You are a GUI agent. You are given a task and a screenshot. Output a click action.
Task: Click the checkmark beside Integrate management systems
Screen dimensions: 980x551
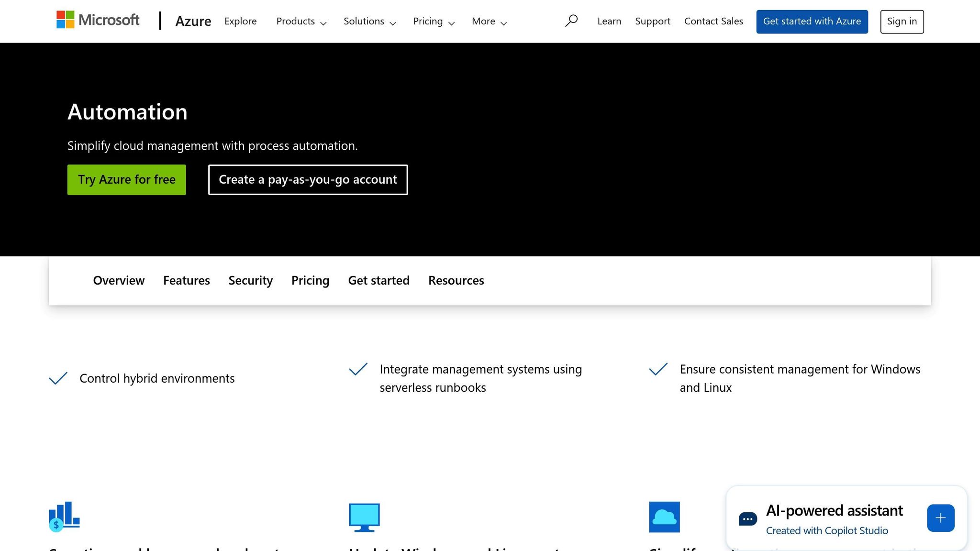pos(358,369)
